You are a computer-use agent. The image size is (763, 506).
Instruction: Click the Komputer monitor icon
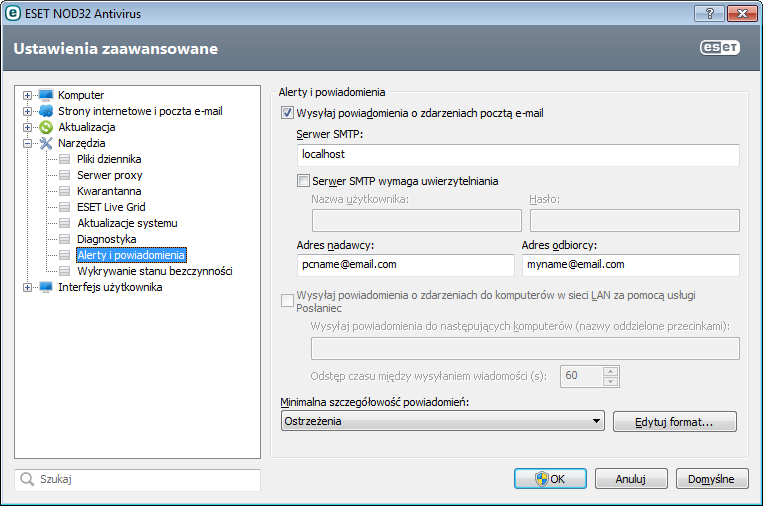[x=46, y=95]
